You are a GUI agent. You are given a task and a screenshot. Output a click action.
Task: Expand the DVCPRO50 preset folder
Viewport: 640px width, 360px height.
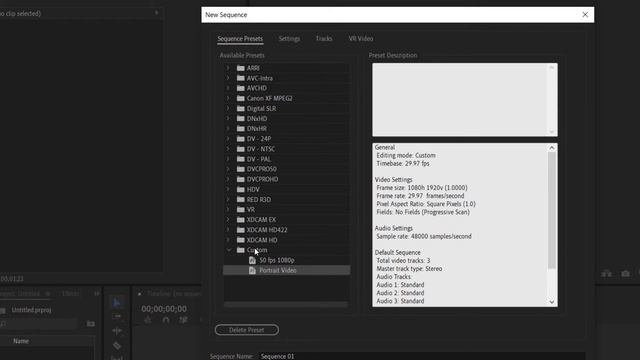point(228,169)
